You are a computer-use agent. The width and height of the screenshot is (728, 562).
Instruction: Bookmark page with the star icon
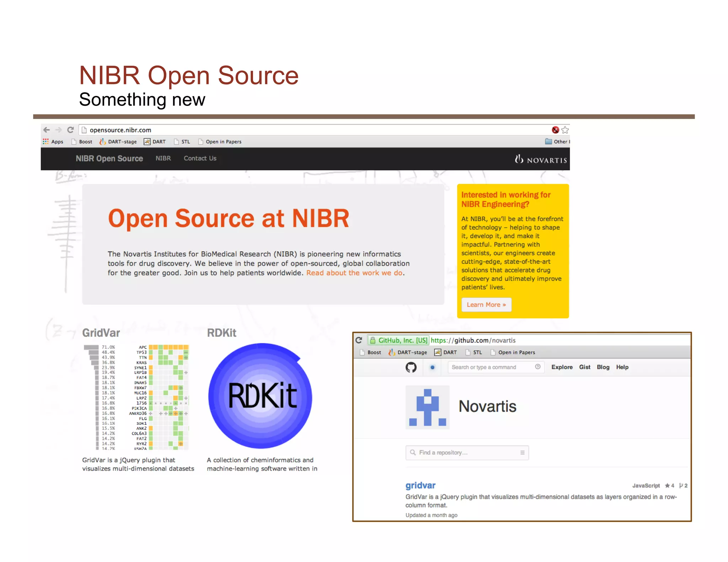[565, 130]
